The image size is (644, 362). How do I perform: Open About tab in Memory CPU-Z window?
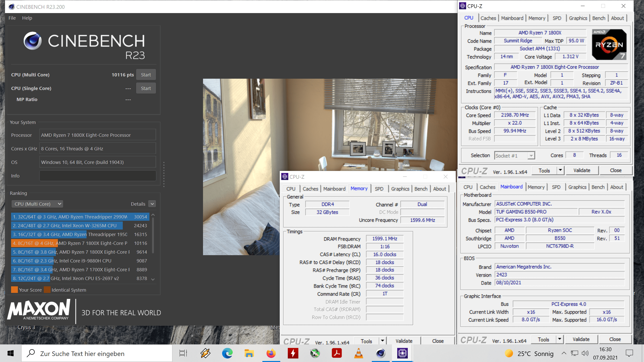tap(439, 189)
